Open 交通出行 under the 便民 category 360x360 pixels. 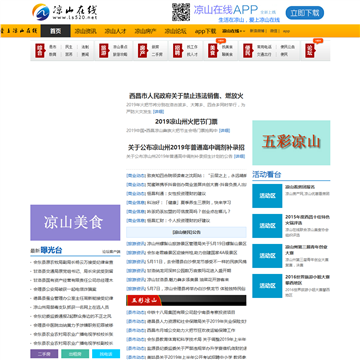[x=264, y=54]
